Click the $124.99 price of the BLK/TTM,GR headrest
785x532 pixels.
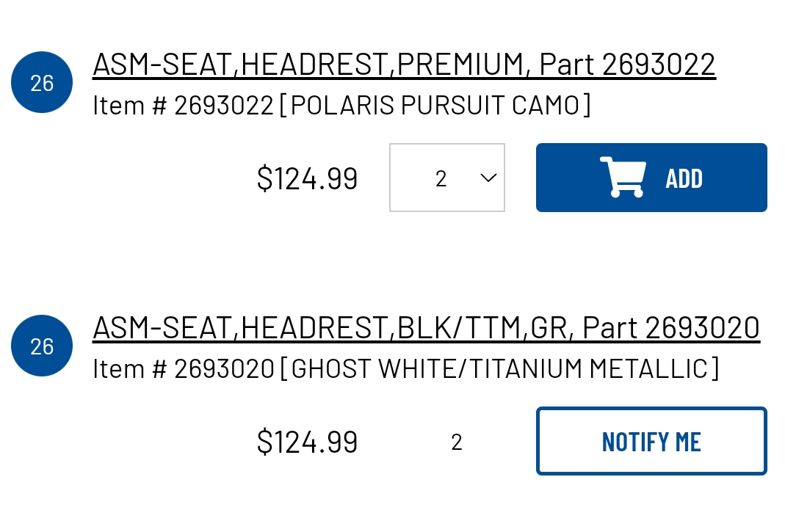click(x=308, y=442)
